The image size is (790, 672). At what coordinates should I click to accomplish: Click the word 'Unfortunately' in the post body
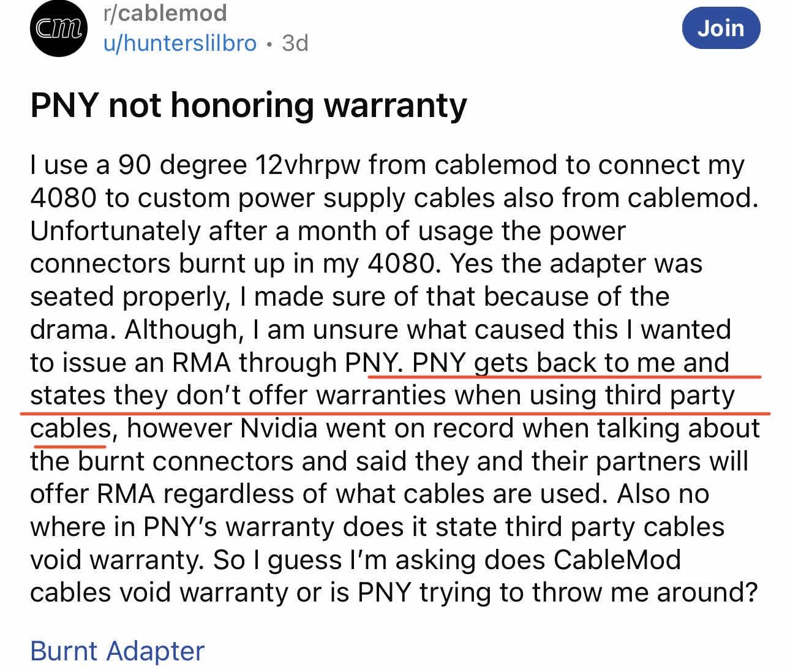(115, 231)
